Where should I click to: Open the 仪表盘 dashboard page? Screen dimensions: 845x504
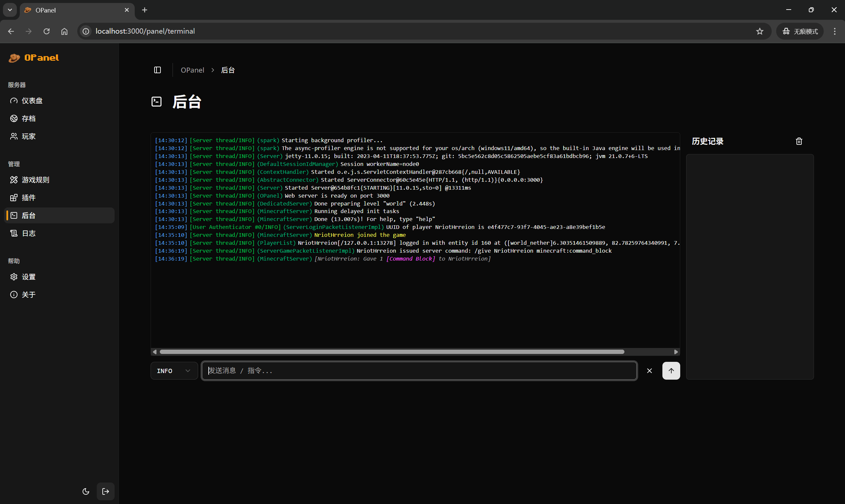tap(32, 101)
